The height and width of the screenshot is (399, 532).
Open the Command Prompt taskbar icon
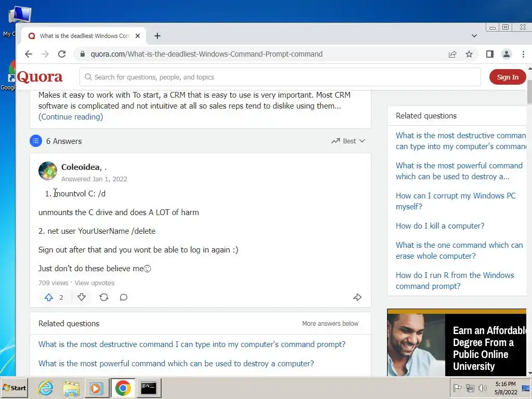(x=149, y=388)
